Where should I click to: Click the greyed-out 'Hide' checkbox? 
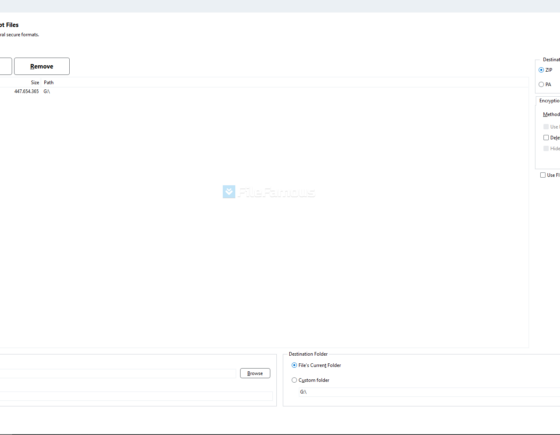point(546,149)
